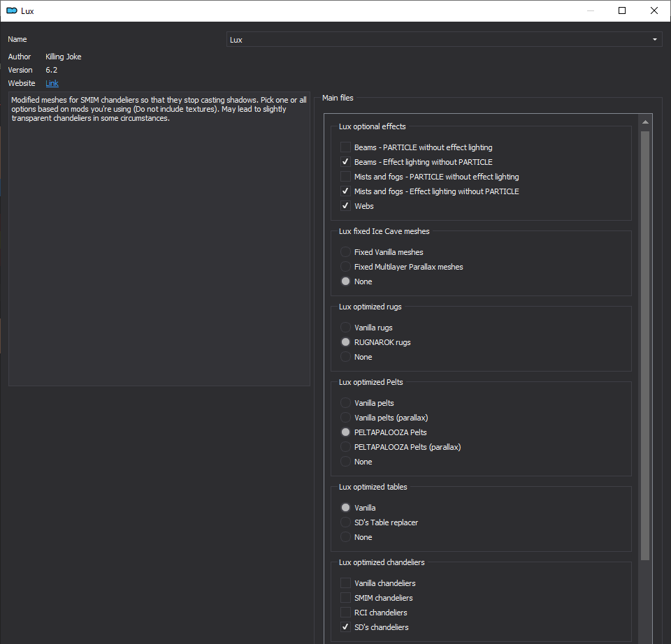Click the scrollbar up arrow in Main files
The width and height of the screenshot is (671, 644).
[645, 122]
